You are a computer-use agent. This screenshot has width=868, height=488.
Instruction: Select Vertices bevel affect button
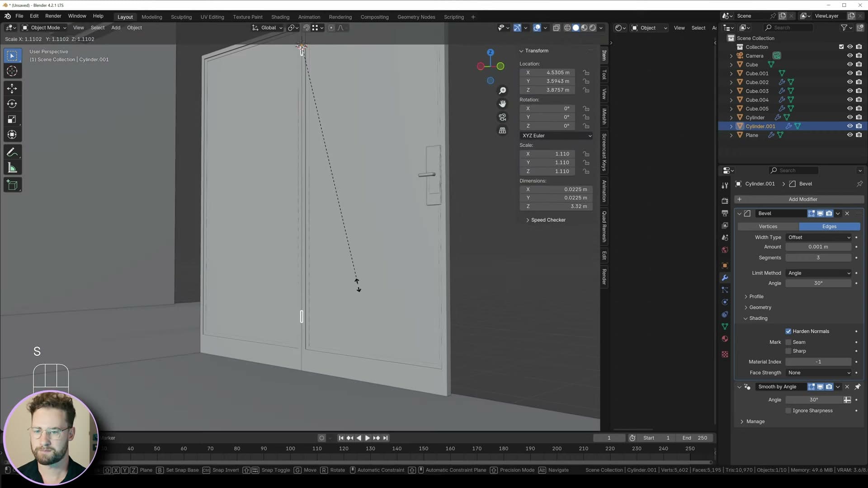pyautogui.click(x=768, y=226)
